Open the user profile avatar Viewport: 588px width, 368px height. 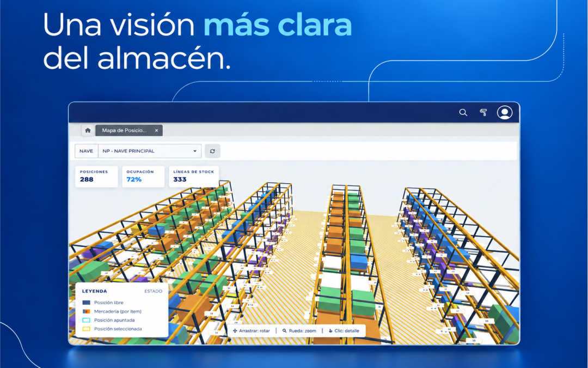coord(505,112)
